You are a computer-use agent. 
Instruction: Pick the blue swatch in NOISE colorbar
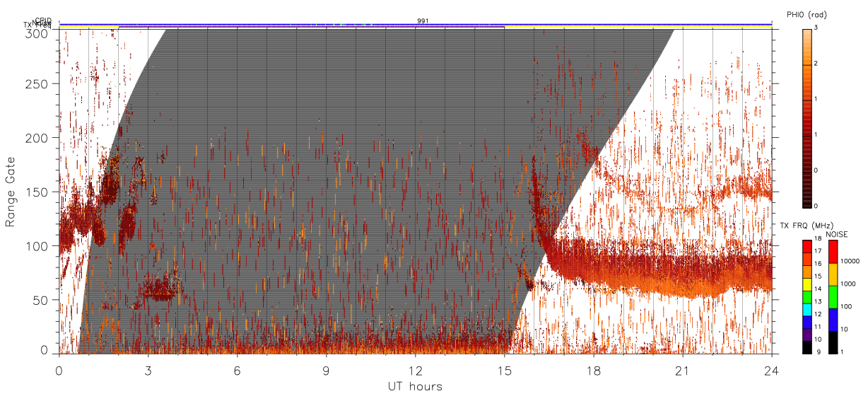click(833, 318)
